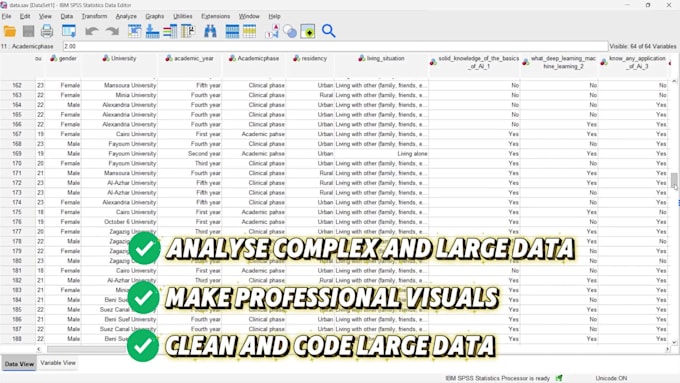Select the Academicphase column header
Image resolution: width=680 pixels, height=383 pixels.
254,59
